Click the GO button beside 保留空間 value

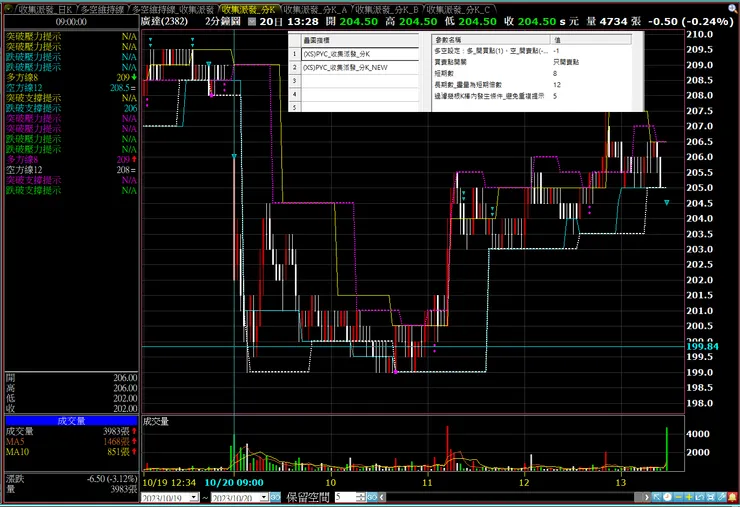click(372, 497)
